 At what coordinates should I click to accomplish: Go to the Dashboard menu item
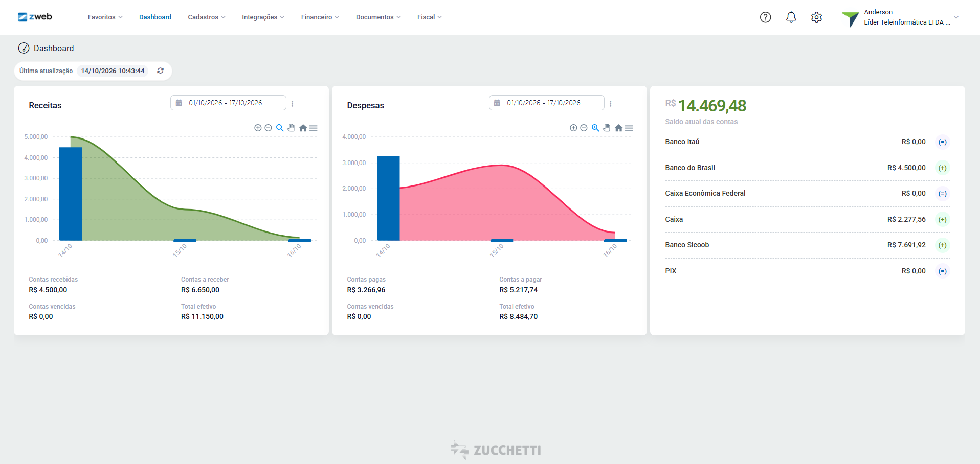[155, 17]
